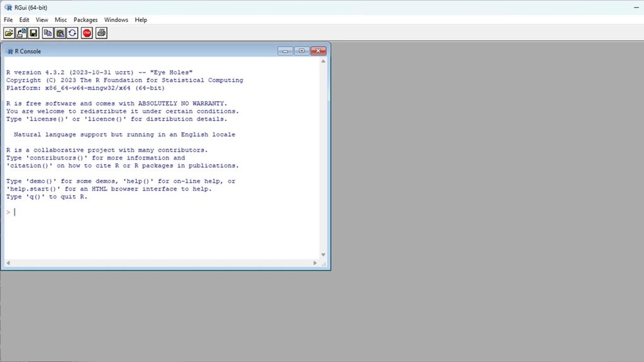The image size is (644, 362).
Task: Click the Copy and paste arrows icon
Action: tap(72, 33)
